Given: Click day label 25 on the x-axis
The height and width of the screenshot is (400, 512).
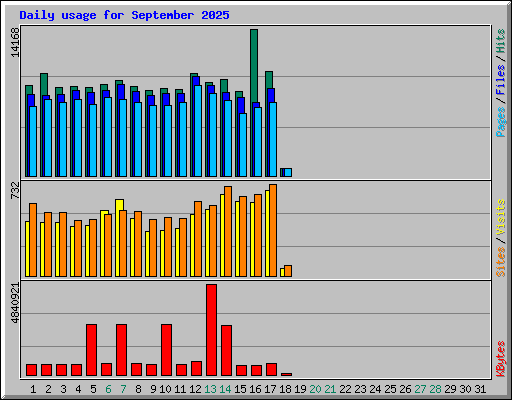Looking at the screenshot, I should pos(390,389).
